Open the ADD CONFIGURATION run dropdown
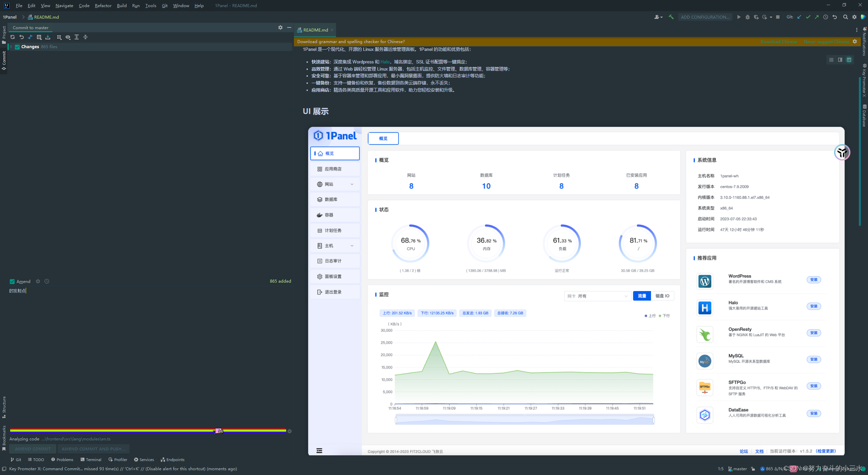868x475 pixels. 705,17
